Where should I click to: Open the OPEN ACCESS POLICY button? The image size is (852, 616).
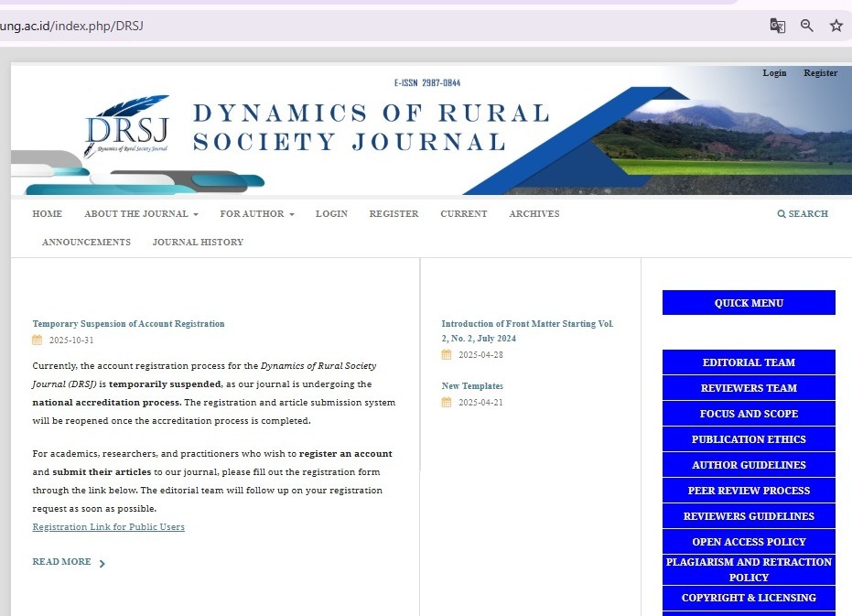[749, 541]
